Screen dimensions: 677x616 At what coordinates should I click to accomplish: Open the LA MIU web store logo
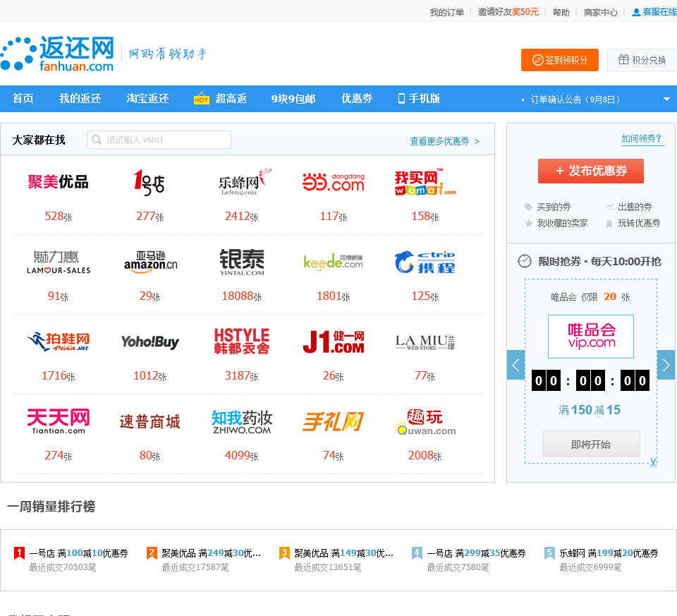(x=425, y=342)
